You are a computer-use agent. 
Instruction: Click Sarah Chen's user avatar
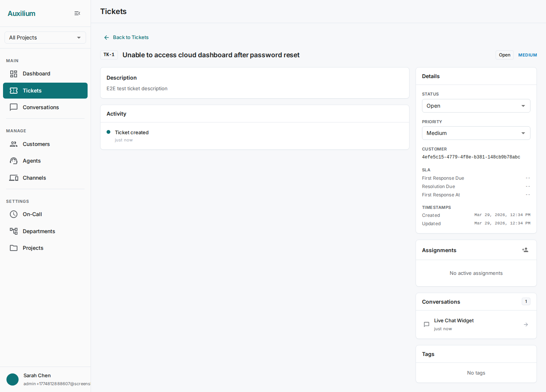[x=13, y=379]
